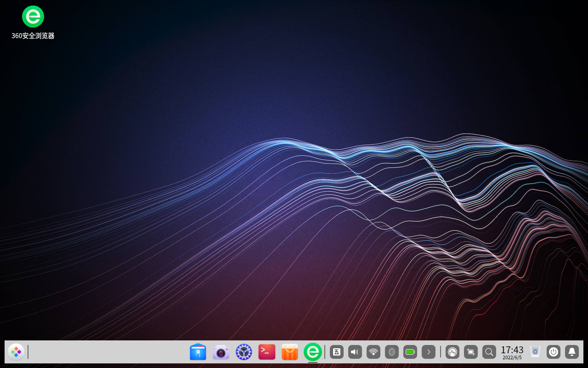Switch the input method indicator
The width and height of the screenshot is (588, 368).
click(336, 352)
